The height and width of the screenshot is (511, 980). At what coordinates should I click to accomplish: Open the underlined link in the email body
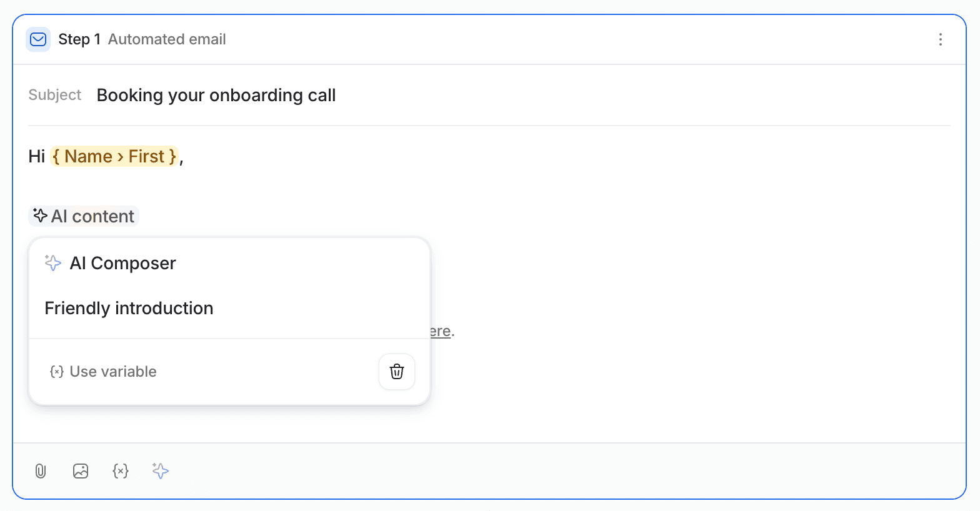(439, 330)
